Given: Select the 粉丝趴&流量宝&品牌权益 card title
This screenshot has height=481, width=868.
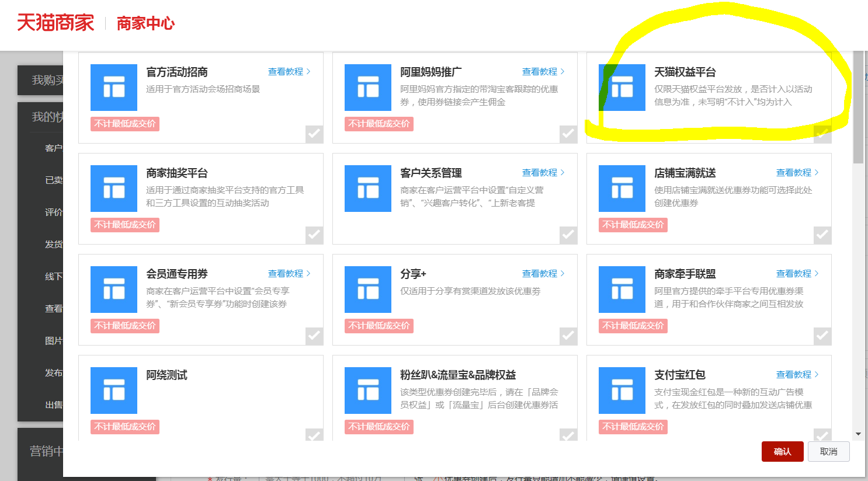Looking at the screenshot, I should tap(458, 375).
